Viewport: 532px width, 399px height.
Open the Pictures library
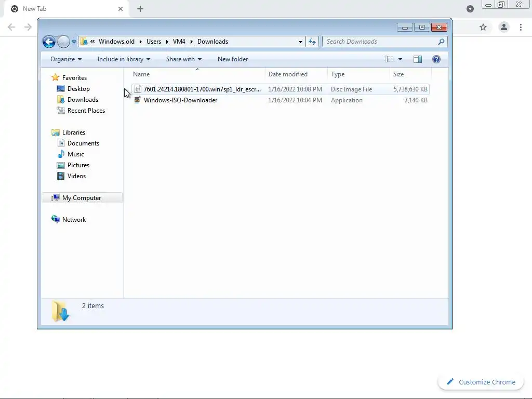(x=78, y=165)
